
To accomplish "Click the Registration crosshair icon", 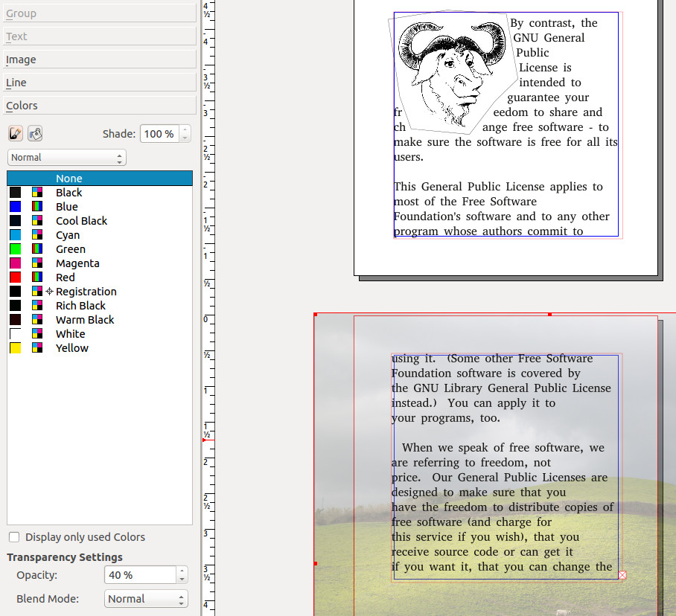I will [49, 292].
